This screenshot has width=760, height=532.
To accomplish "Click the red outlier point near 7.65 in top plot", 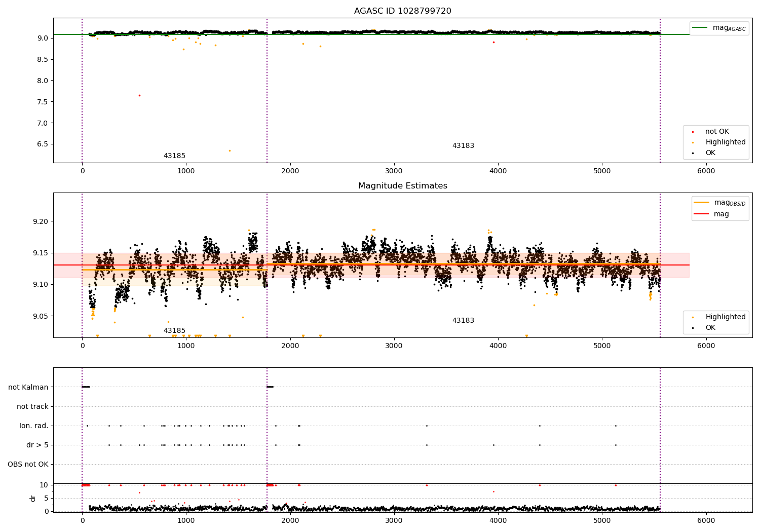I will tap(139, 95).
